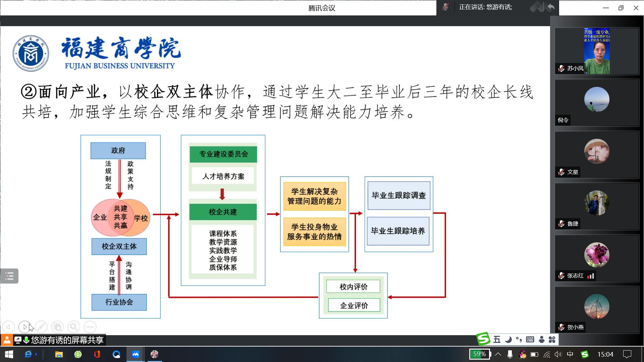This screenshot has height=362, width=644.
Task: Toggle Sogou night mode moon icon
Action: (508, 340)
